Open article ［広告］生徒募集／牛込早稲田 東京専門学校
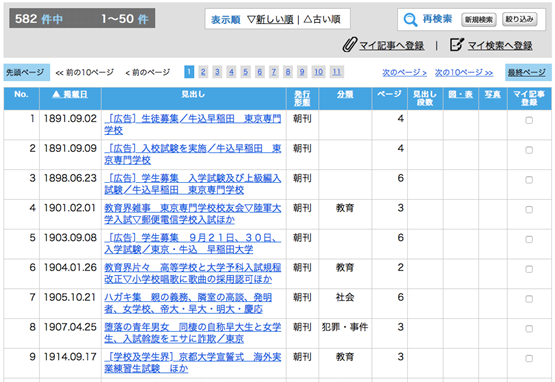The image size is (555, 382). point(193,124)
